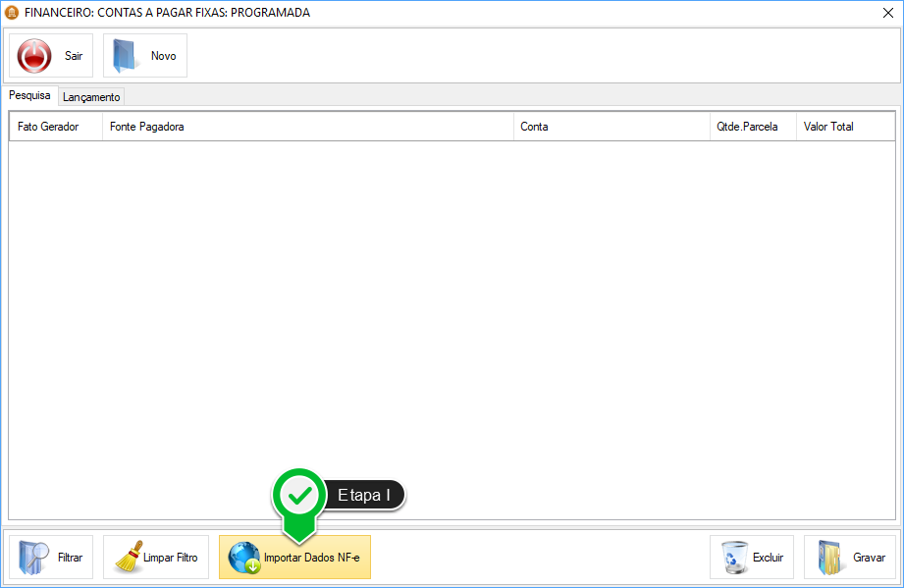Close the Contas a Pagar Fixas window
904x588 pixels.
point(888,13)
